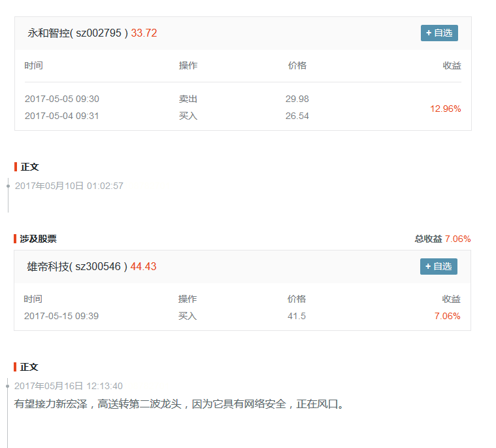Click sell price 29.98
Screen dimensions: 496x448
[x=297, y=99]
